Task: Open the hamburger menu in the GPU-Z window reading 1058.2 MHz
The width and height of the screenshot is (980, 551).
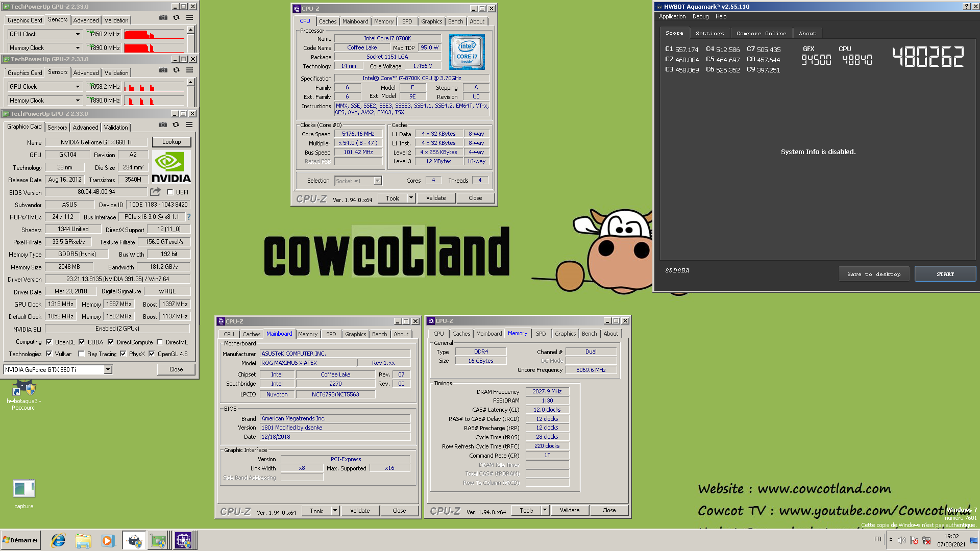Action: (189, 70)
